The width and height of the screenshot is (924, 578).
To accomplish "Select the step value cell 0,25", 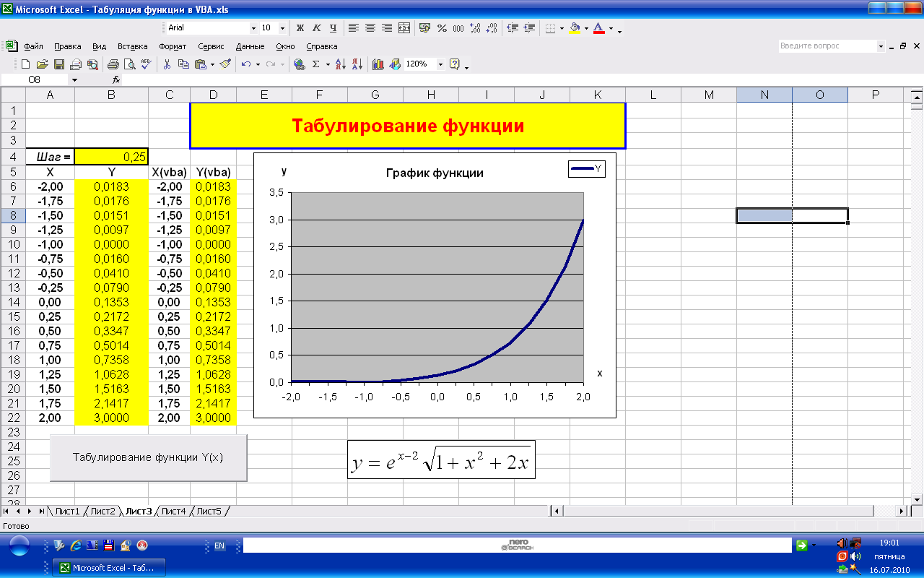I will tap(111, 156).
